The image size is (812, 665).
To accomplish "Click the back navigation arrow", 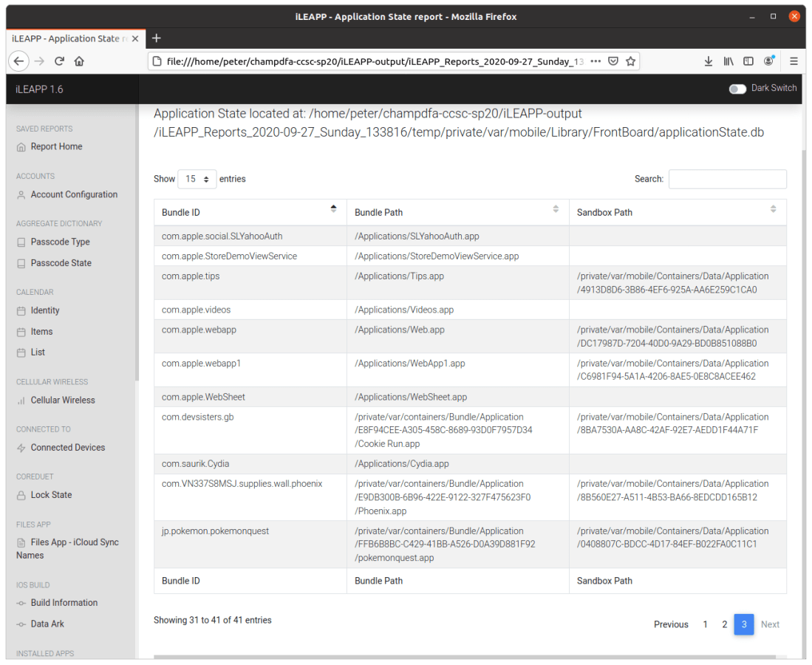I will tap(19, 61).
